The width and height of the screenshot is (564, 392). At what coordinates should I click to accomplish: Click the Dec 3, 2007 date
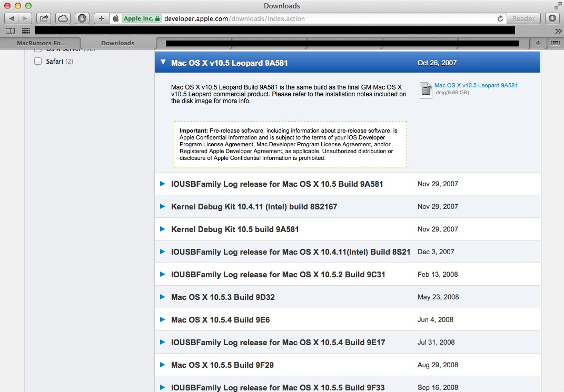tap(436, 252)
